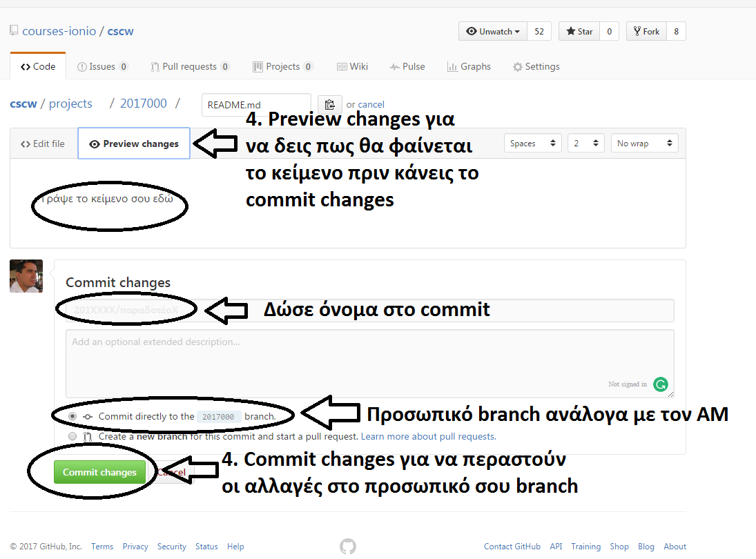Image resolution: width=756 pixels, height=559 pixels.
Task: Open the Security footer link
Action: [x=172, y=547]
